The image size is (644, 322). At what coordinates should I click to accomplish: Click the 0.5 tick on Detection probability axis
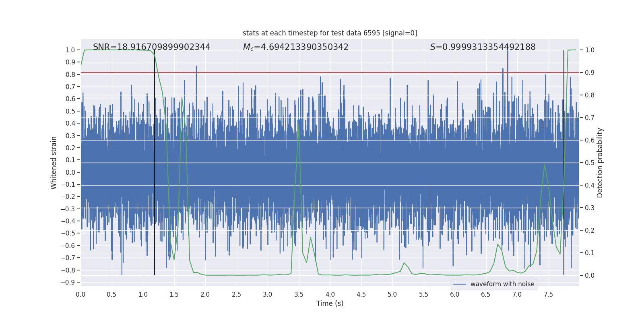click(x=590, y=163)
